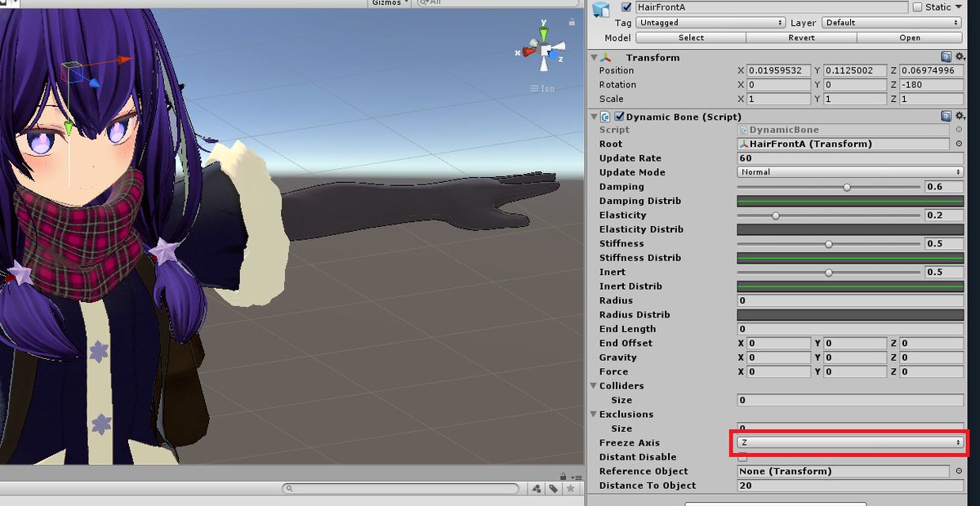The height and width of the screenshot is (506, 980).
Task: Open the Update Mode dropdown
Action: (x=850, y=172)
